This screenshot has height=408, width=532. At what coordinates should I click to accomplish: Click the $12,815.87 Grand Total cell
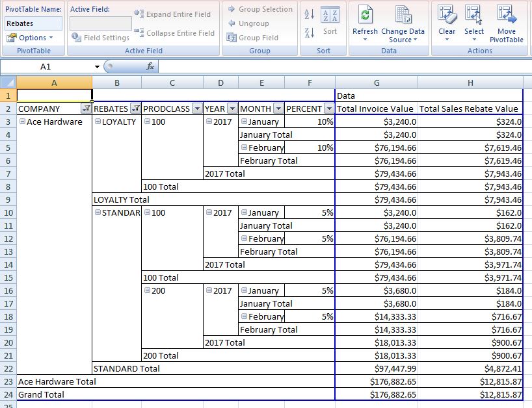470,394
